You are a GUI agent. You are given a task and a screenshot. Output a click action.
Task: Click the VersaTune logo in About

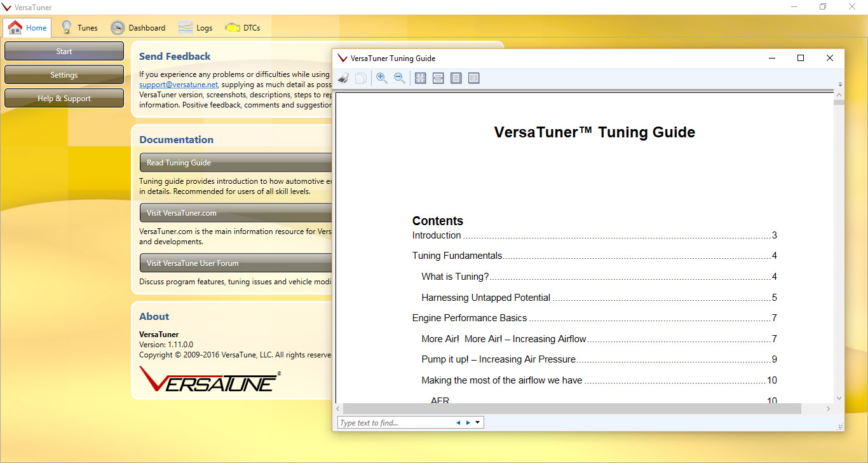click(x=210, y=379)
